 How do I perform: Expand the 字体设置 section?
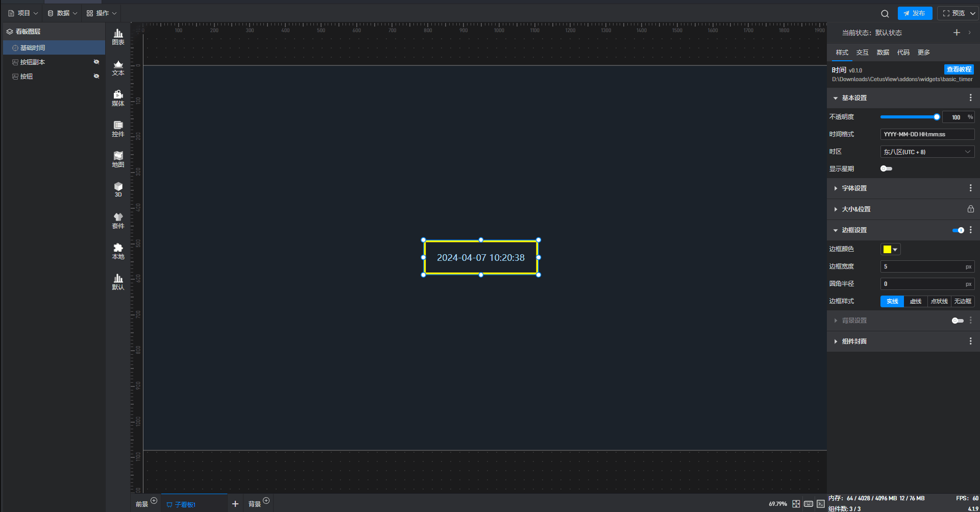(x=836, y=188)
